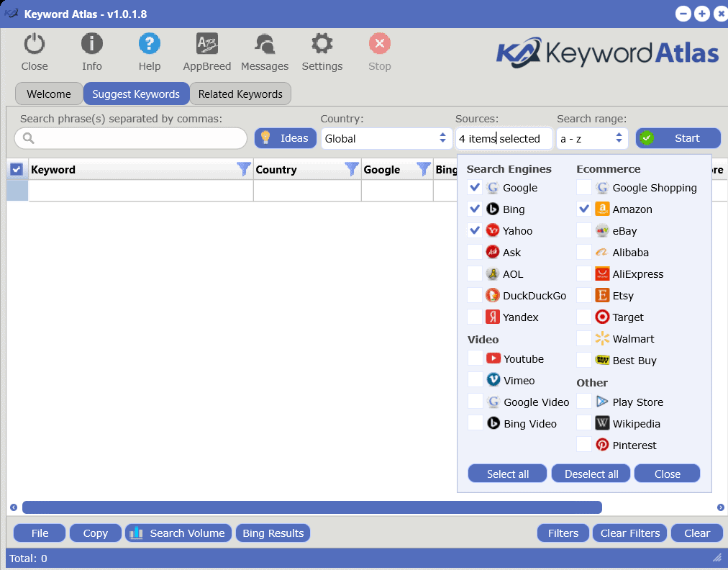
Task: Open the Help icon in toolbar
Action: click(x=149, y=45)
